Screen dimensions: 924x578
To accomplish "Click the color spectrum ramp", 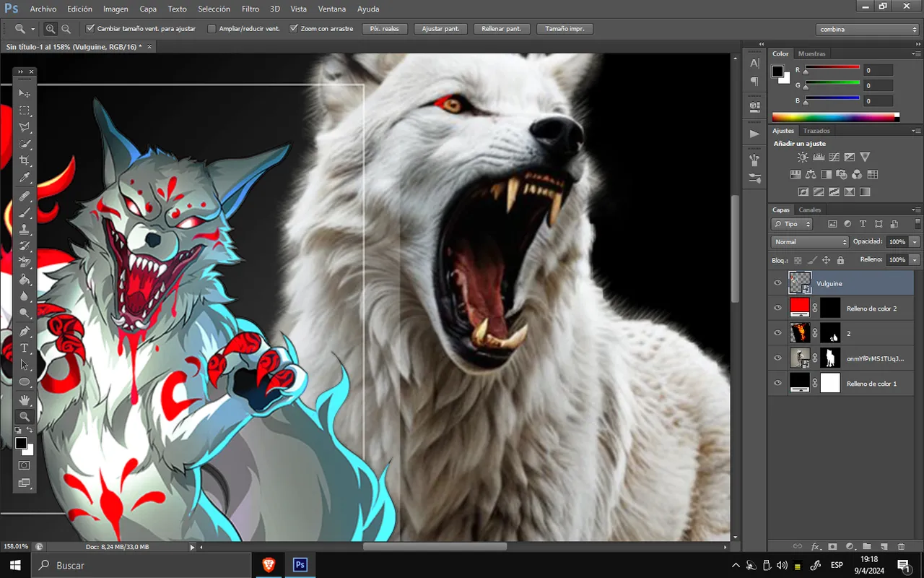I will 835,117.
